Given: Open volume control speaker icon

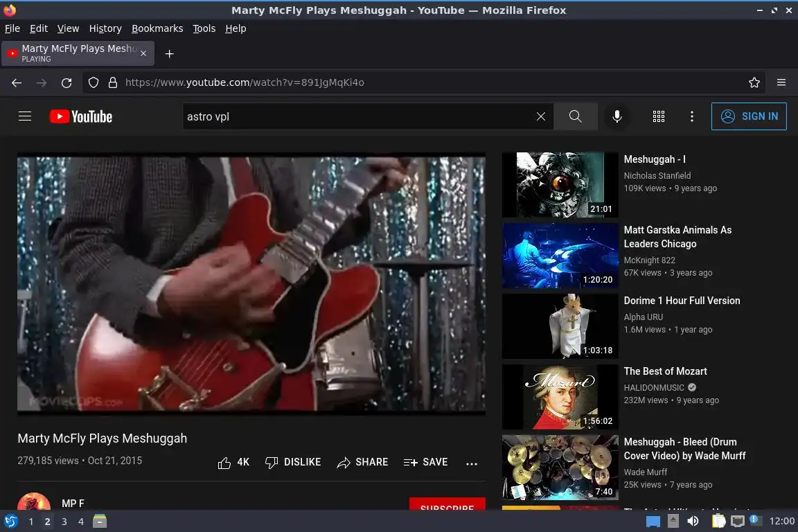Looking at the screenshot, I should click(x=693, y=522).
